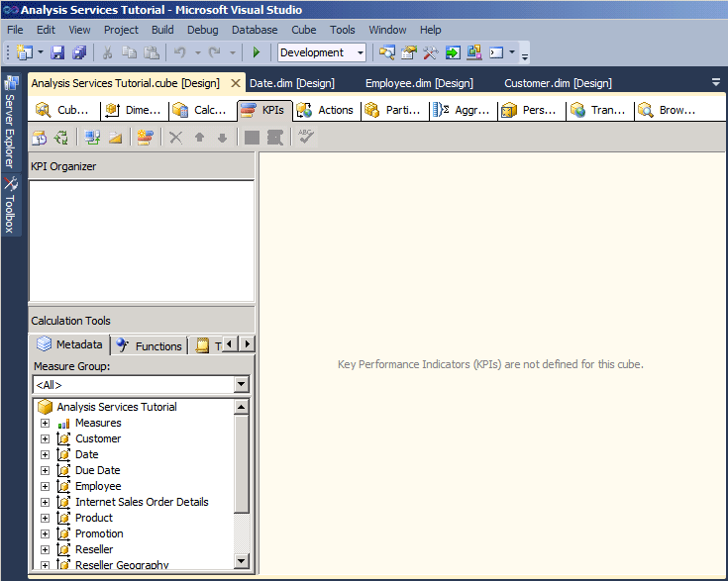Click the Save icon in the main toolbar
728x581 pixels.
click(x=57, y=52)
